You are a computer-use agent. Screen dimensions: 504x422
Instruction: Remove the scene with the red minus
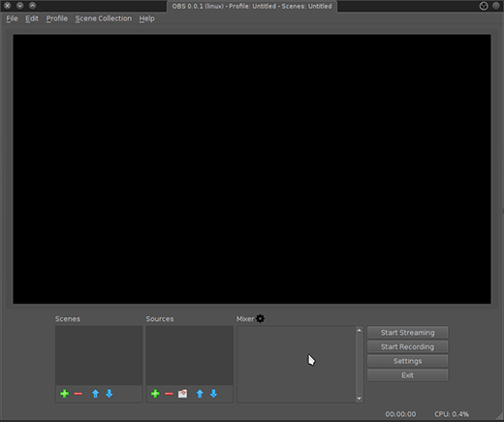pos(79,394)
